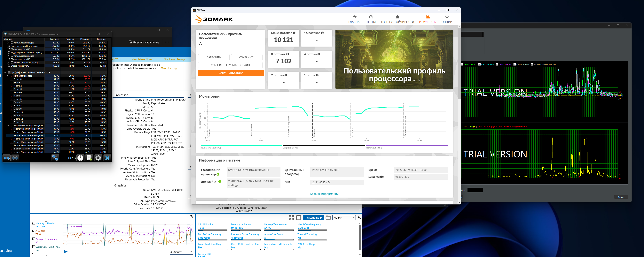Click HWiNFO expand columns arrows icon

point(6,158)
